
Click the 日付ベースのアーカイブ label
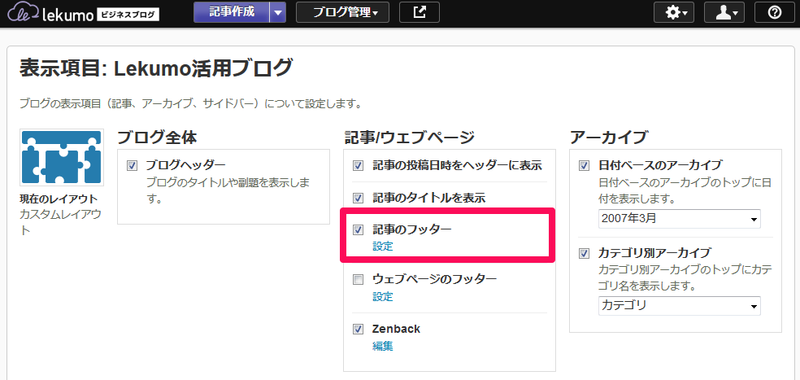click(660, 165)
